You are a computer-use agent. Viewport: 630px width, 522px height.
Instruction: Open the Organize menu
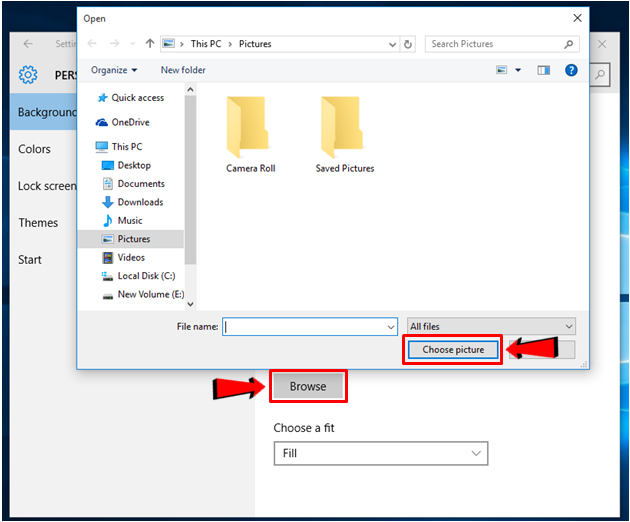(x=114, y=70)
